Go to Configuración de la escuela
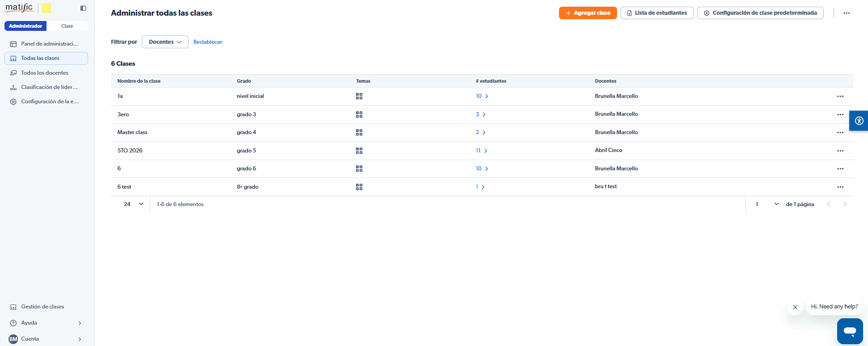Image resolution: width=868 pixels, height=346 pixels. tap(50, 101)
